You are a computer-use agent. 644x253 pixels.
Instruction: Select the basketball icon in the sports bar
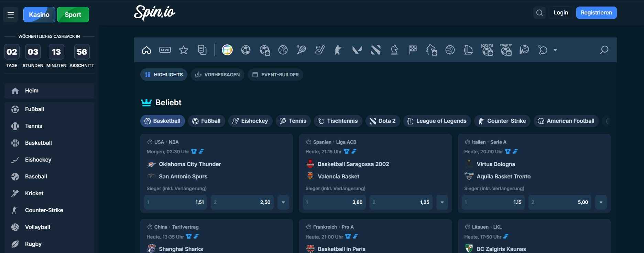pos(283,50)
